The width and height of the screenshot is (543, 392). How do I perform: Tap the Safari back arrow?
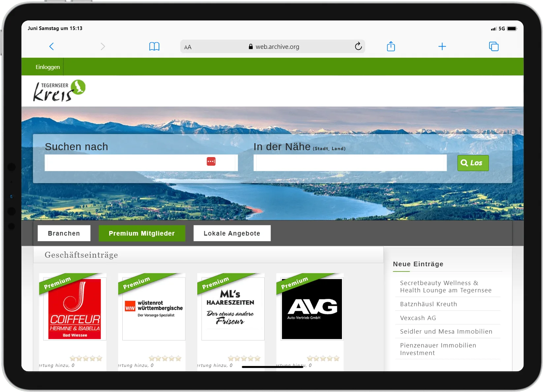pos(51,47)
